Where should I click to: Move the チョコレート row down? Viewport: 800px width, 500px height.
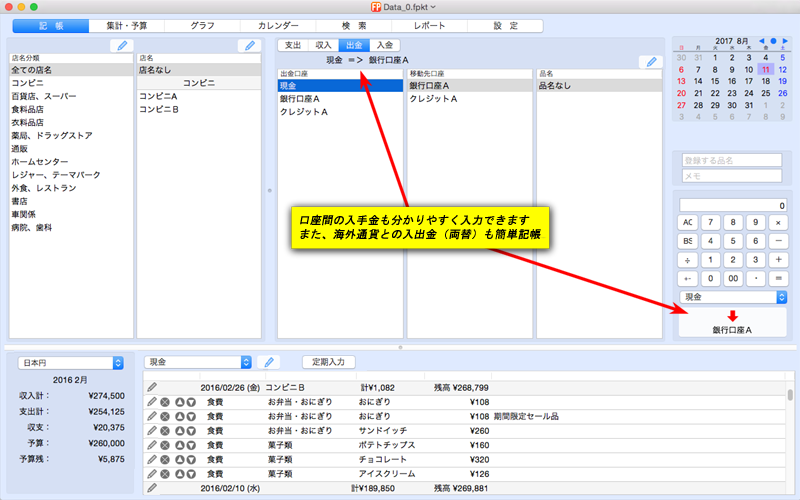[191, 459]
